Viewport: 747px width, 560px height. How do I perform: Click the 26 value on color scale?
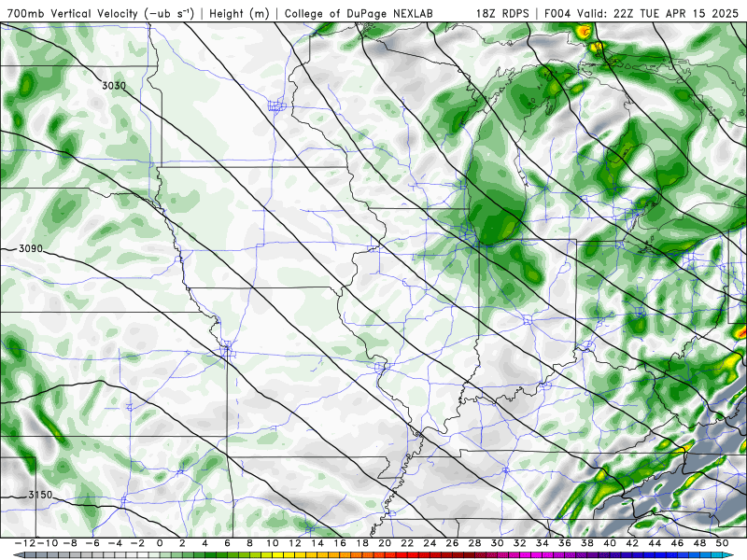point(452,543)
